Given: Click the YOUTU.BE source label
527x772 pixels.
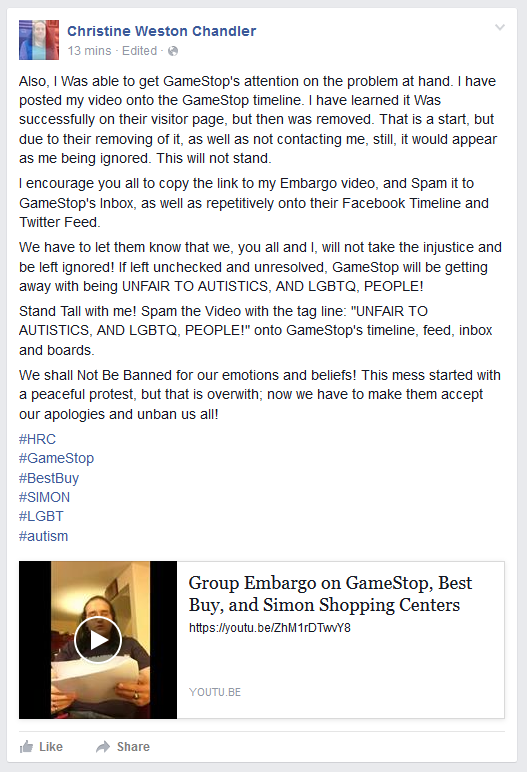Looking at the screenshot, I should [215, 692].
